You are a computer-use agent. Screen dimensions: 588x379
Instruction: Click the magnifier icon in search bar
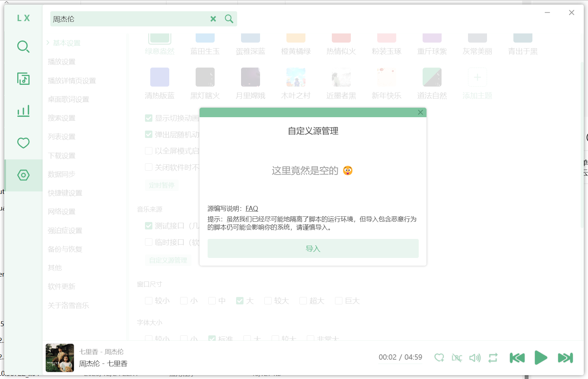coord(229,19)
